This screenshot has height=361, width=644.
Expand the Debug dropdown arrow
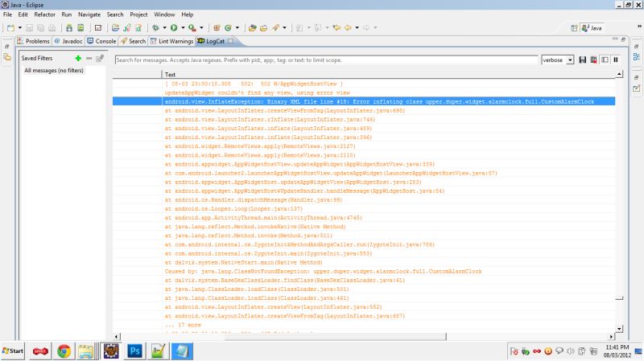coord(164,28)
